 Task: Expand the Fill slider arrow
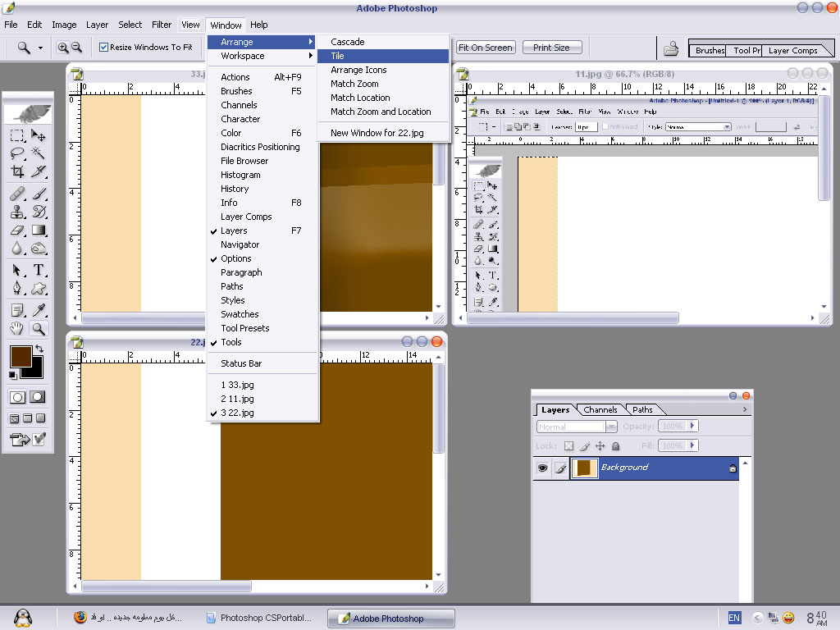(x=692, y=445)
